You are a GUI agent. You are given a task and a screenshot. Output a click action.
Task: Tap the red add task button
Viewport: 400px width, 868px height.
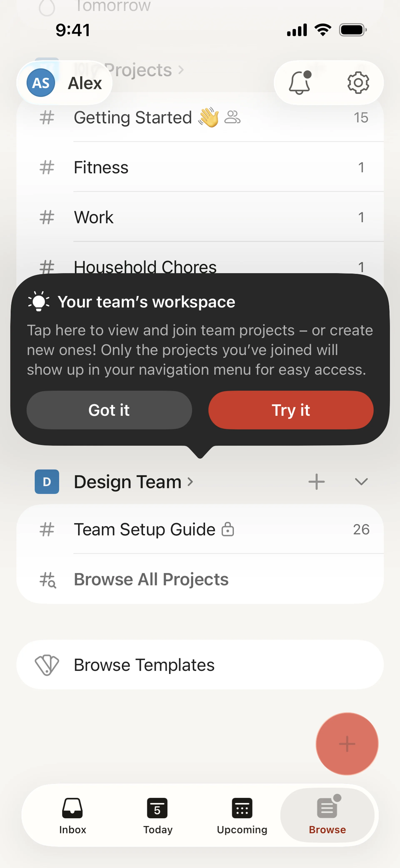[x=347, y=744]
